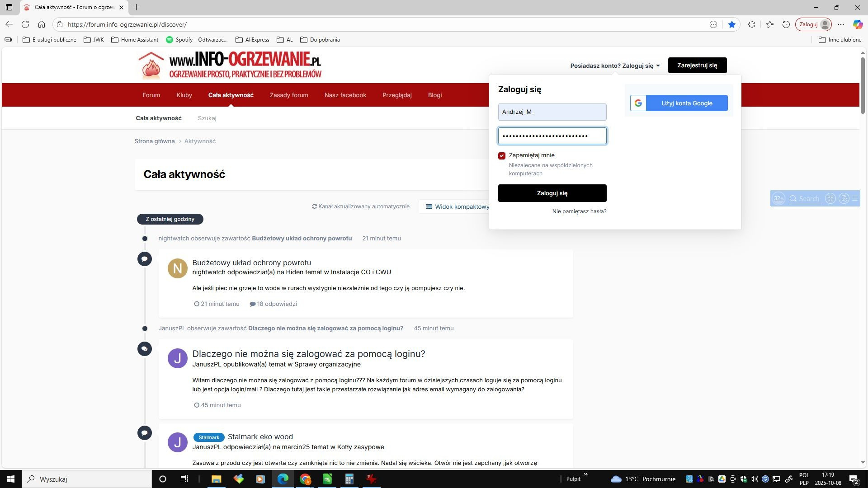Screen dimensions: 868x488
Task: Open browser extensions puzzle icon
Action: 751,24
